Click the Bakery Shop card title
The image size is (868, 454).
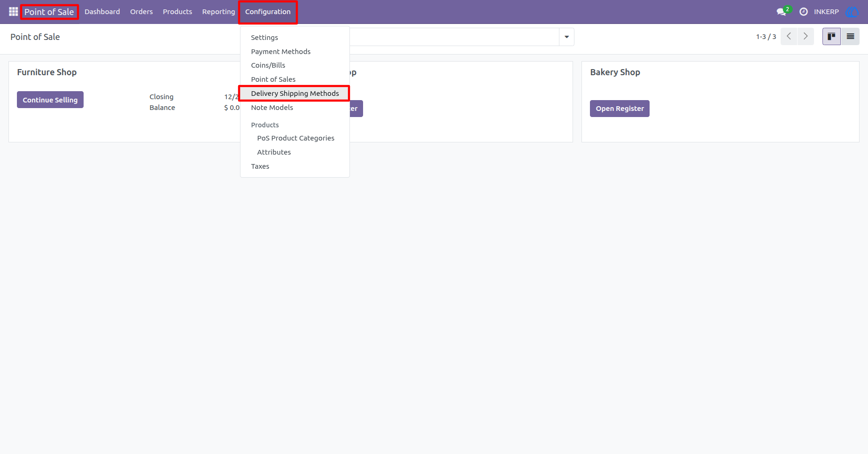[615, 72]
